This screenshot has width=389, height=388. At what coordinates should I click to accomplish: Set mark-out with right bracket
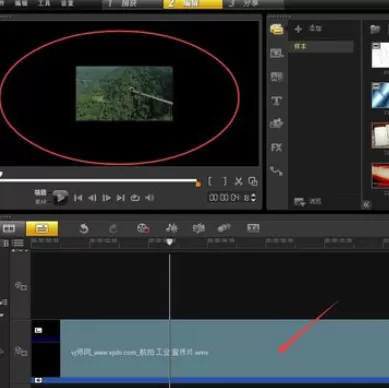225,182
